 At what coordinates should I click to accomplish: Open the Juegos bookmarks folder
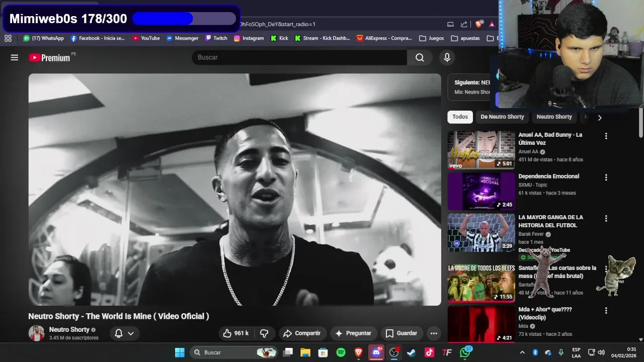pos(432,38)
